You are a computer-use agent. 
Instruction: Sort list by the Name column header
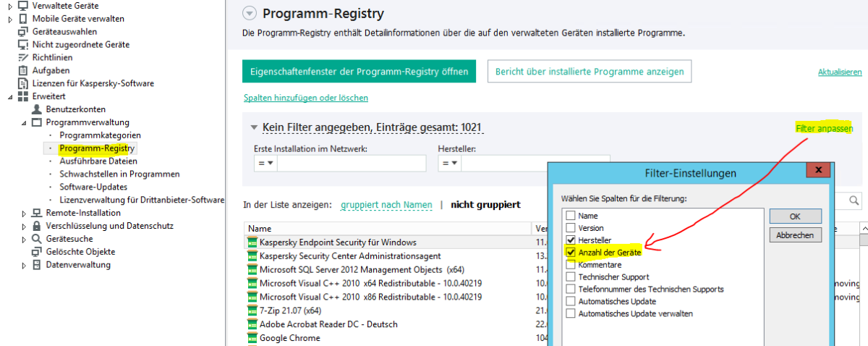pyautogui.click(x=388, y=228)
